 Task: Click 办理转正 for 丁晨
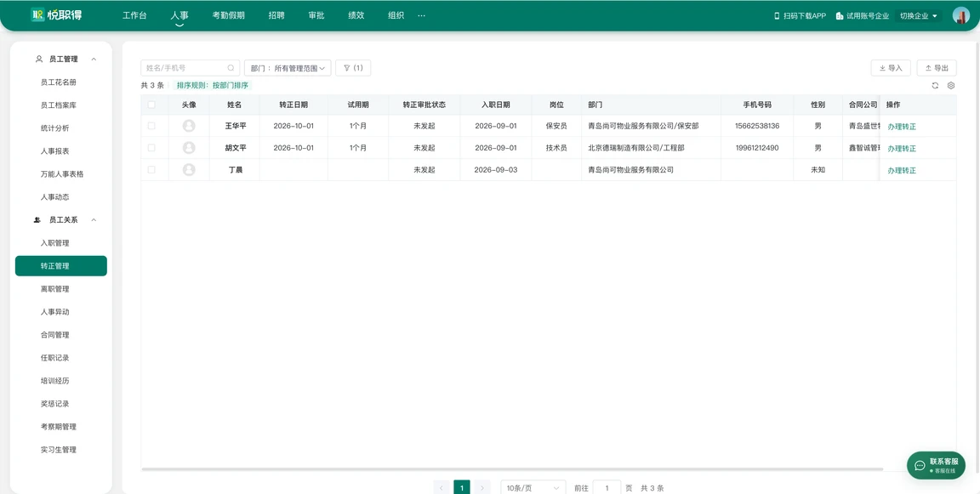point(901,171)
